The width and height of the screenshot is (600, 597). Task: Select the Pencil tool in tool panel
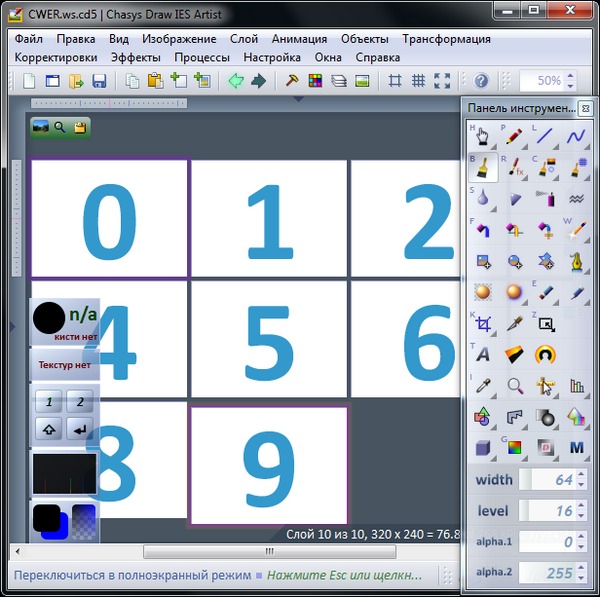[514, 136]
